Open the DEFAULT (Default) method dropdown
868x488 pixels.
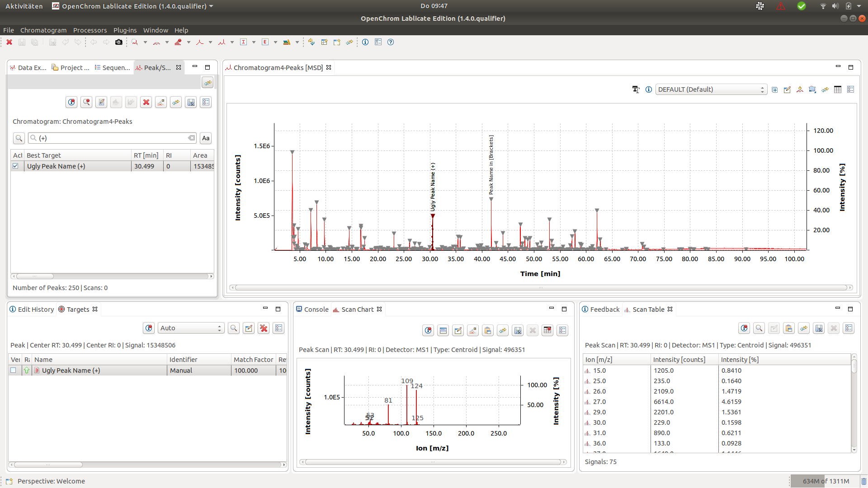763,89
